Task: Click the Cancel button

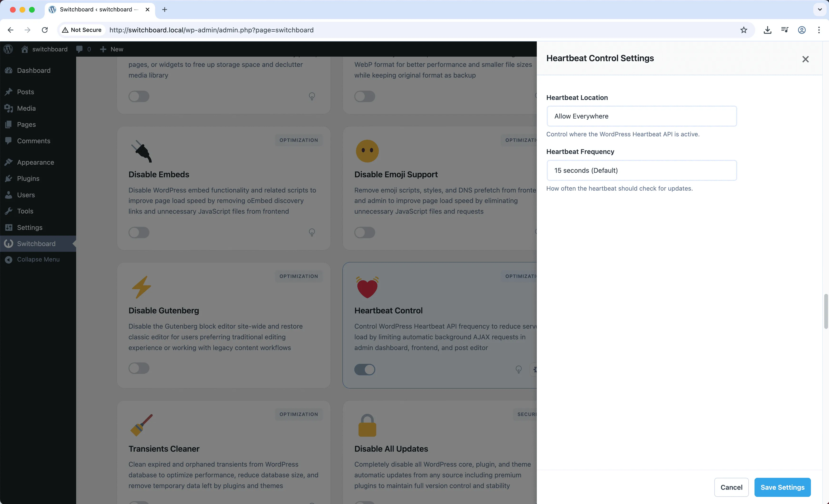Action: click(x=731, y=487)
